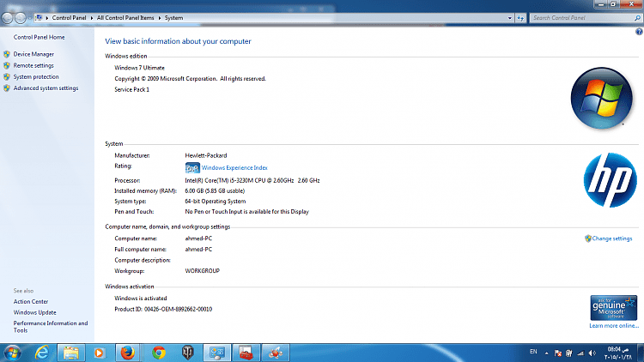Click Control Panel breadcrumb segment
Screen dimensions: 644x362
point(69,18)
